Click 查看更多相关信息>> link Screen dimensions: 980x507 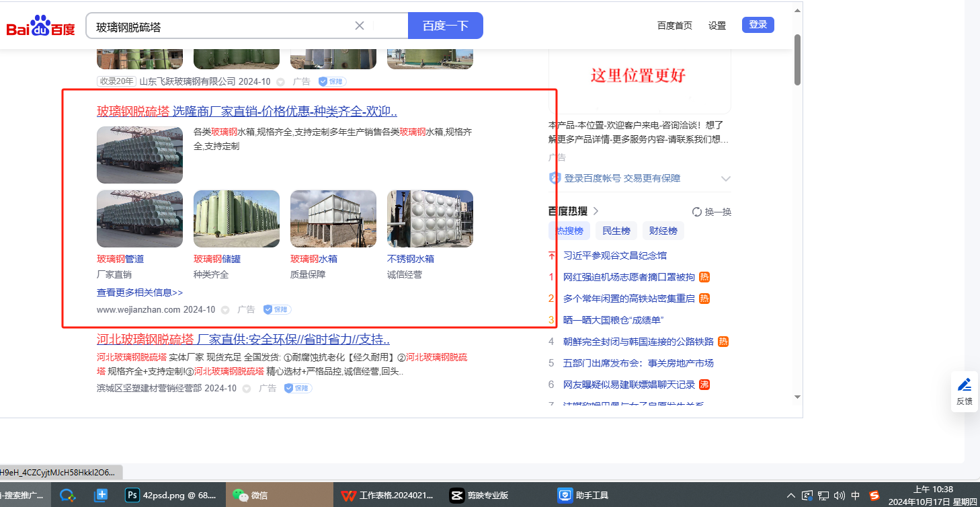pyautogui.click(x=140, y=292)
